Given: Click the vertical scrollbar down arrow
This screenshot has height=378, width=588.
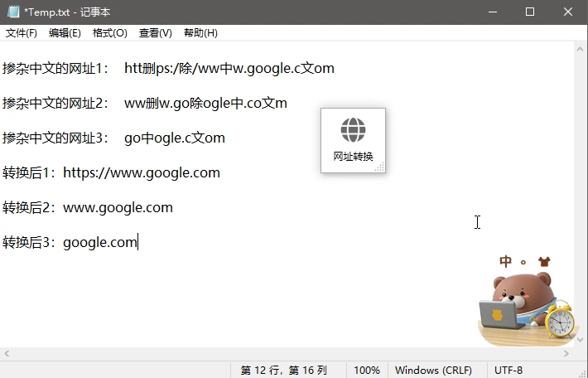Looking at the screenshot, I should [x=580, y=340].
